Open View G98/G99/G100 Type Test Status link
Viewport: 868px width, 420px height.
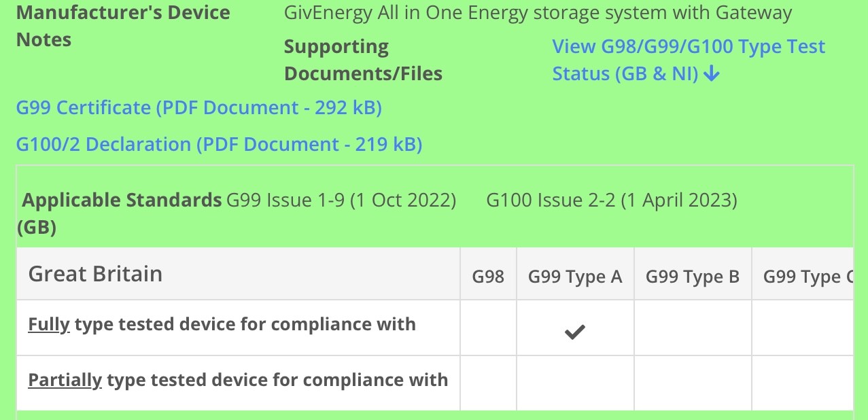pos(689,60)
